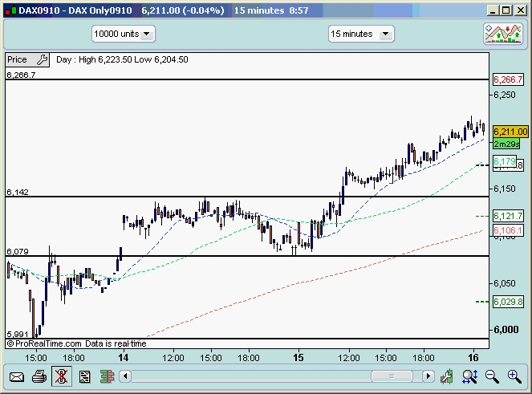532x394 pixels.
Task: Open the chart list document icon
Action: 84,376
